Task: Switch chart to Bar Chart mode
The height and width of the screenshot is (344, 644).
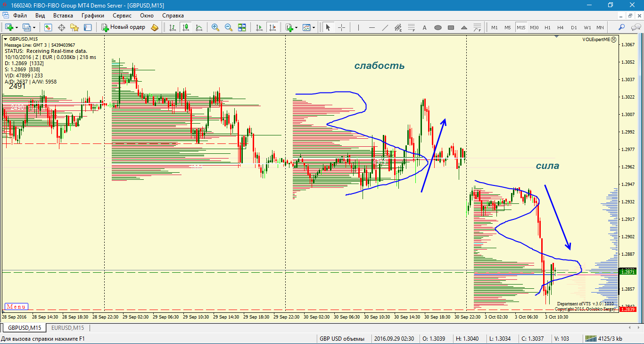Action: point(173,27)
